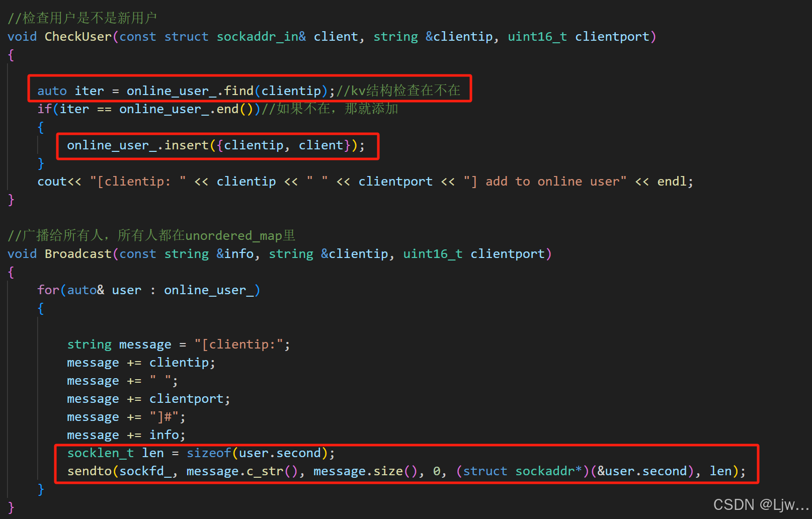Click the Broadcast function name
The image size is (812, 519).
(78, 254)
